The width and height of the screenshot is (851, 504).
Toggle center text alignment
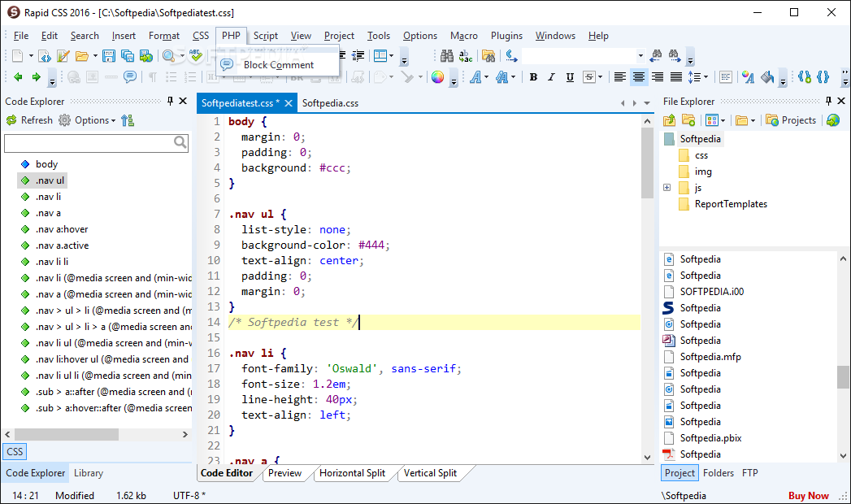coord(639,77)
